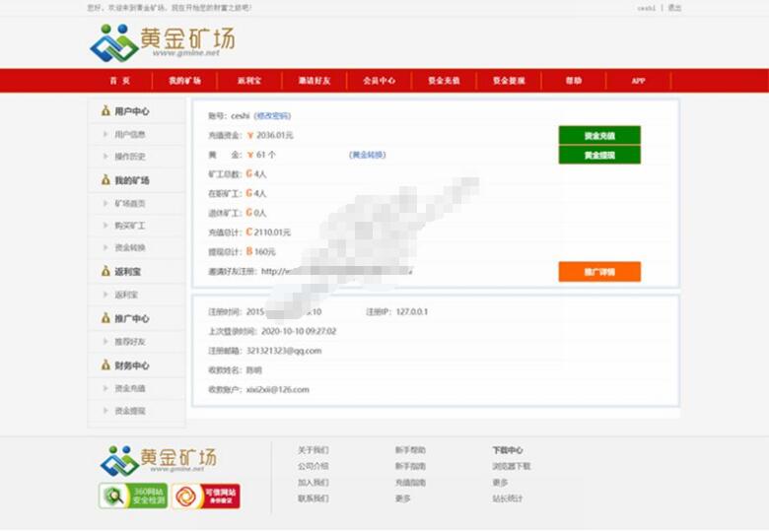This screenshot has height=532, width=769.
Task: Select 资金转换 in the left sidebar
Action: [x=130, y=247]
